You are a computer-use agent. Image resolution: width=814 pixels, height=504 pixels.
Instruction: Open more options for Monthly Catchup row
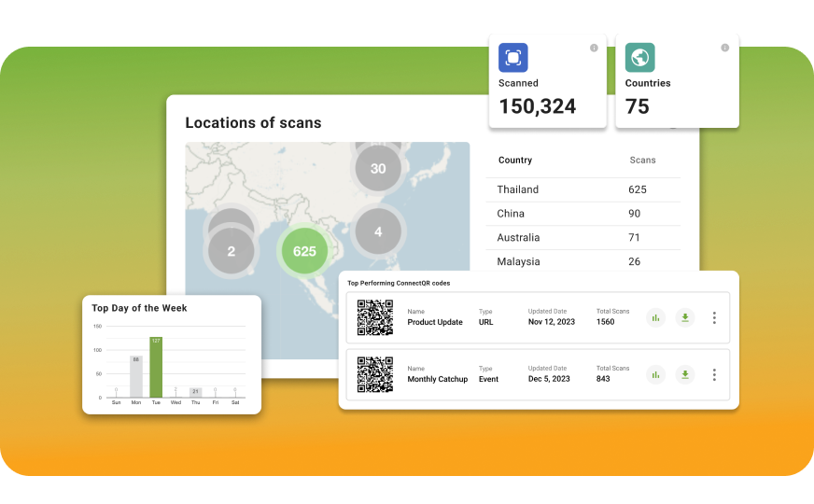714,374
